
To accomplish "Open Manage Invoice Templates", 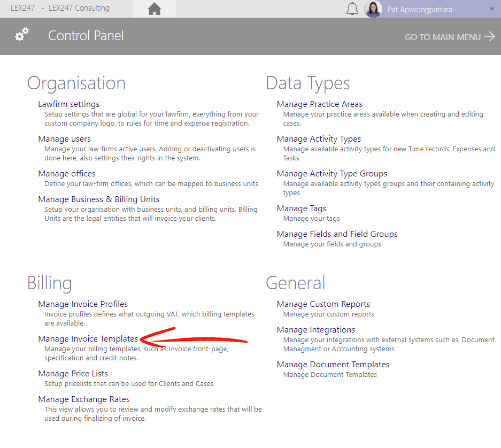I will tap(88, 339).
